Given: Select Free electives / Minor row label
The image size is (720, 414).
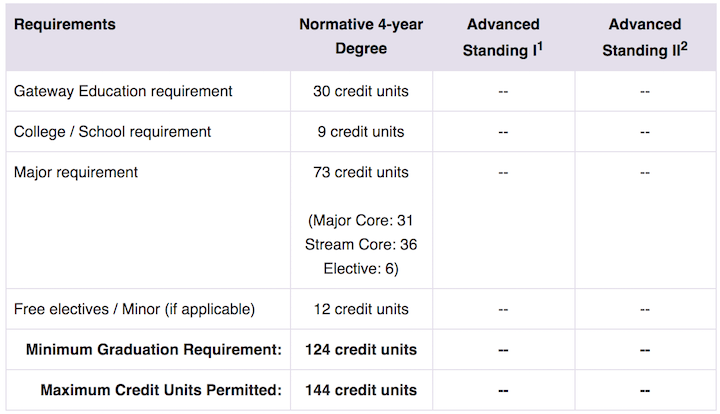Looking at the screenshot, I should coord(134,309).
